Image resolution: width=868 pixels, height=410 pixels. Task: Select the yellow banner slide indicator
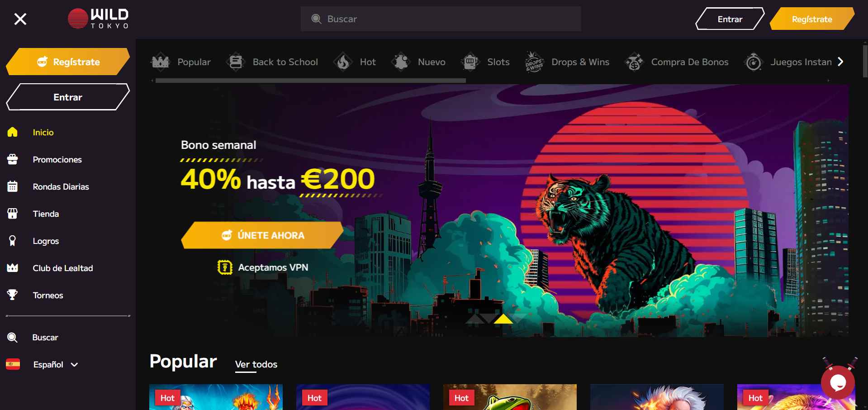tap(503, 319)
